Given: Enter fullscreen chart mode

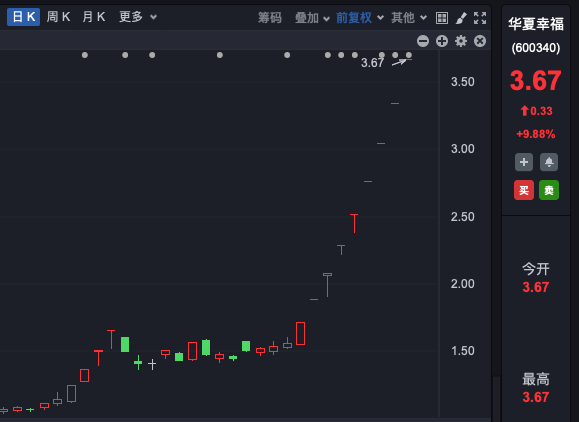Looking at the screenshot, I should (480, 18).
